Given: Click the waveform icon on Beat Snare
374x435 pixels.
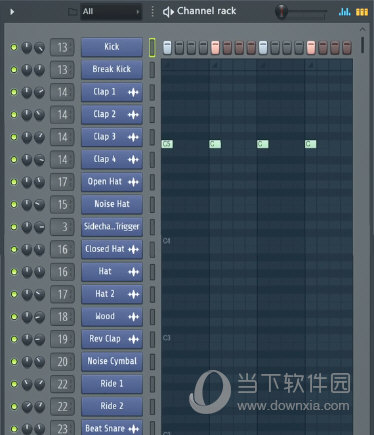Looking at the screenshot, I should (133, 429).
